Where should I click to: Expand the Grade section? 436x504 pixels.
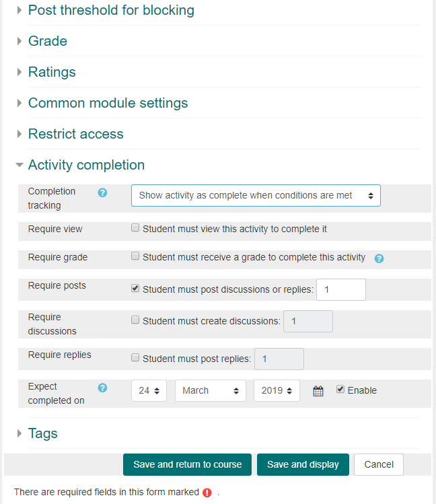point(48,41)
